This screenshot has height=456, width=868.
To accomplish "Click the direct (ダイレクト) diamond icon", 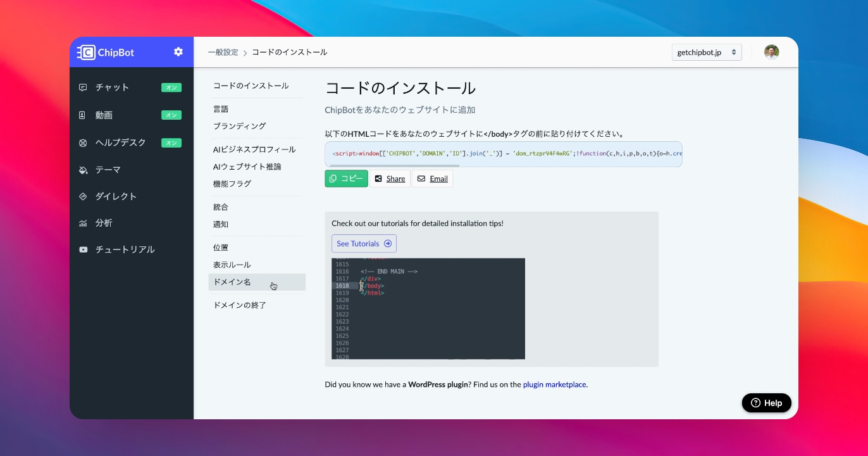I will 83,196.
